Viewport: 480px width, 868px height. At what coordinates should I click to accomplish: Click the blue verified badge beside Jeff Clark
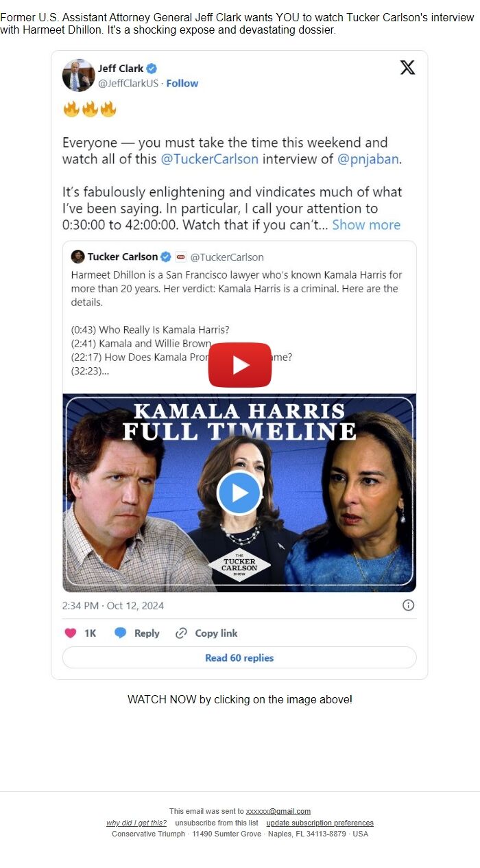(152, 69)
